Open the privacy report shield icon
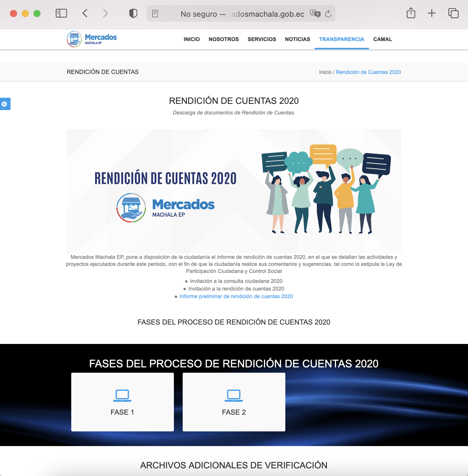The height and width of the screenshot is (476, 468). 133,13
